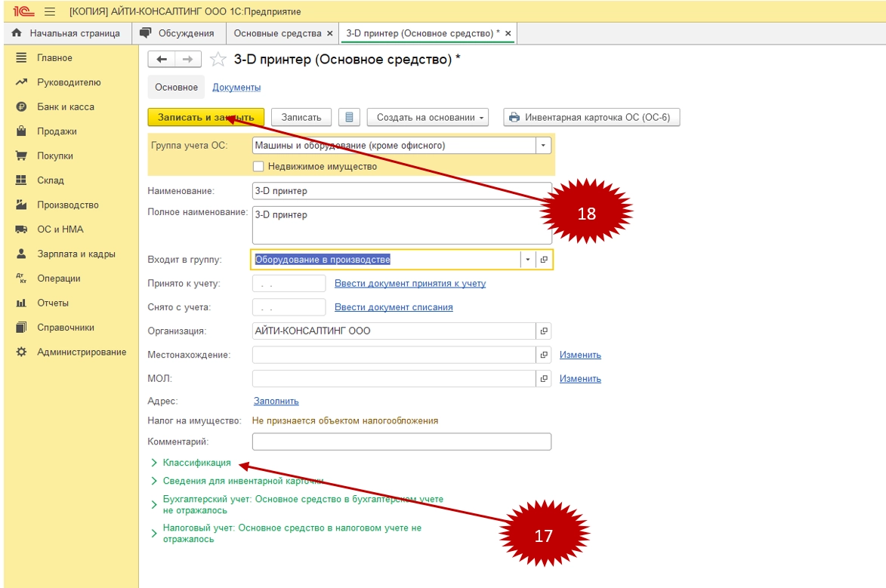
Task: Open the Покупки section
Action: point(55,156)
